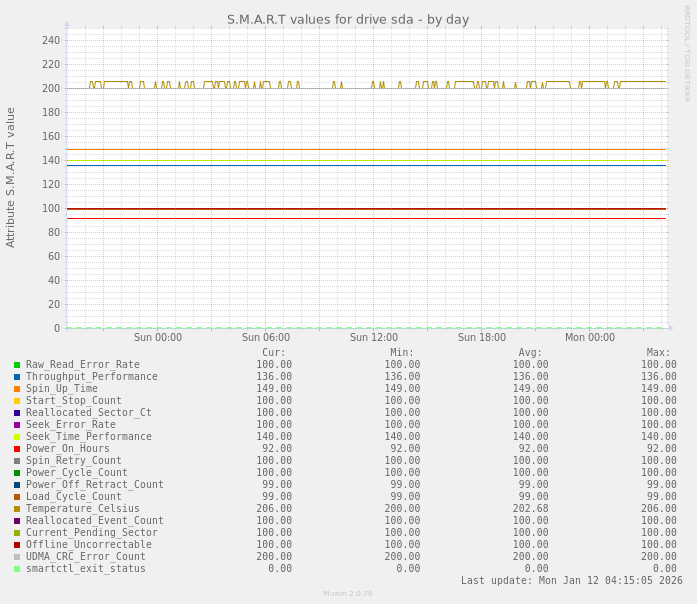This screenshot has width=697, height=604.
Task: Select the Temperature_Celsius legend label
Action: coord(83,508)
